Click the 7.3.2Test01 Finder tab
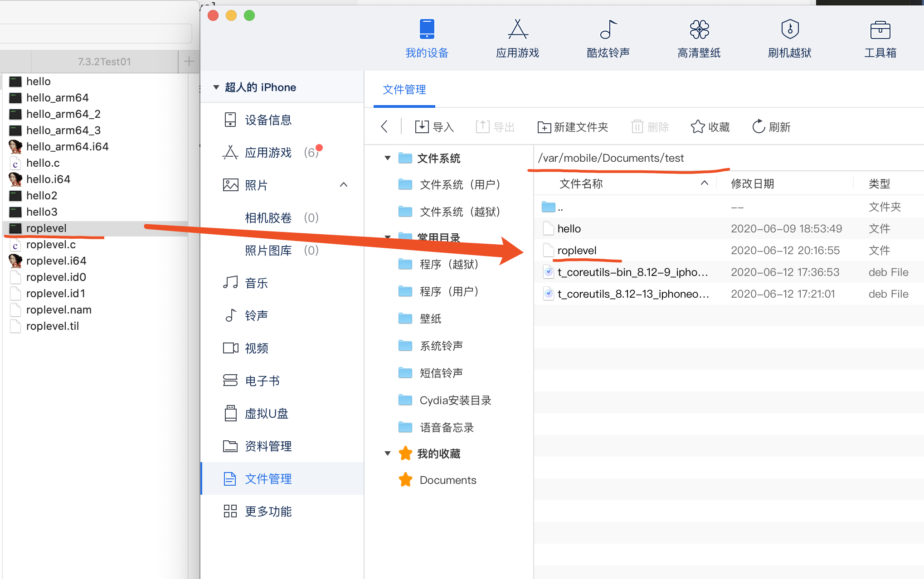Image resolution: width=924 pixels, height=579 pixels. [104, 61]
